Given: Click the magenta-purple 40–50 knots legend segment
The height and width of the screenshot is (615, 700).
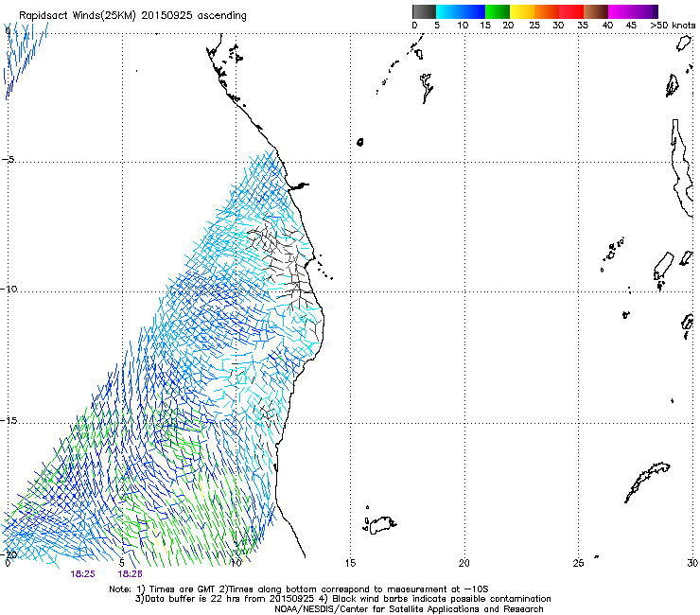Looking at the screenshot, I should 633,11.
